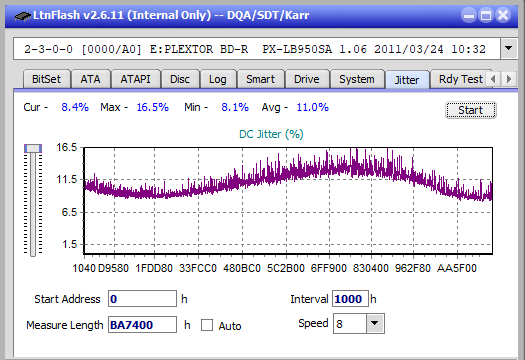
Task: Open the Drive tab
Action: pos(307,79)
